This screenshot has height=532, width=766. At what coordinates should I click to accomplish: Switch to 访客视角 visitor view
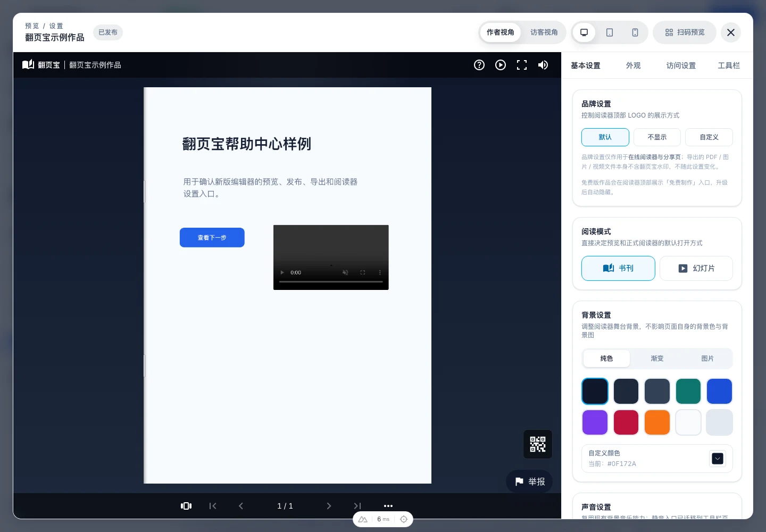(x=544, y=32)
